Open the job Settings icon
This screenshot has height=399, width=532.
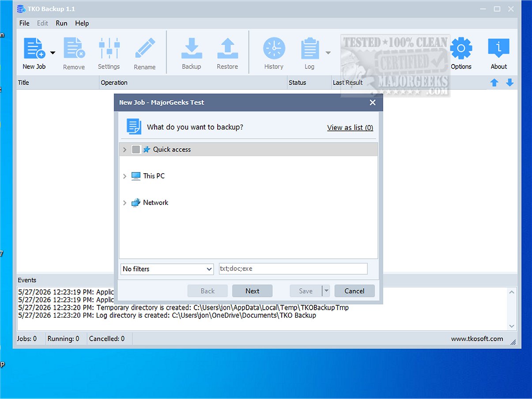coord(109,48)
